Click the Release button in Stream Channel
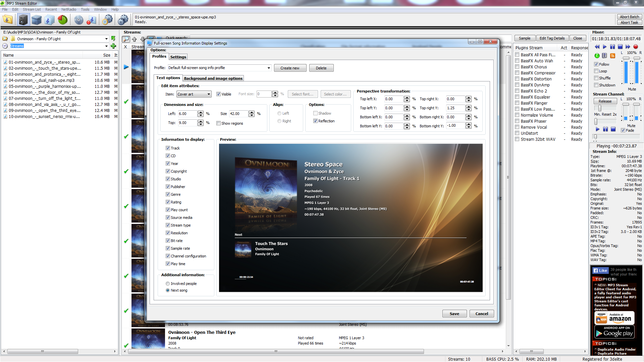The width and height of the screenshot is (644, 362). (x=605, y=101)
